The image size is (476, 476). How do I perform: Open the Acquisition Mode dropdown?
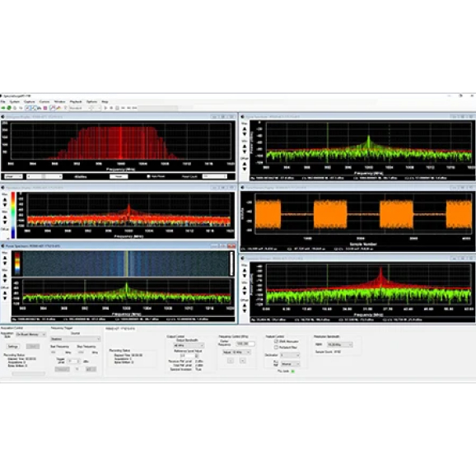tap(30, 334)
